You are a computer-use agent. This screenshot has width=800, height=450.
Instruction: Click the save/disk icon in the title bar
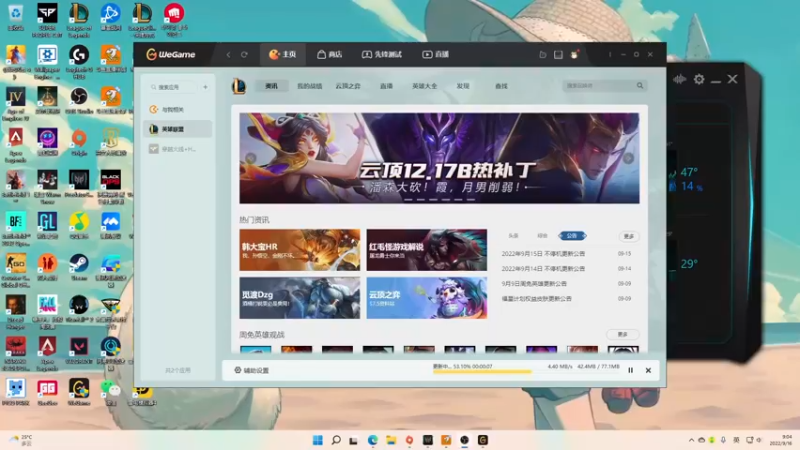pos(558,54)
